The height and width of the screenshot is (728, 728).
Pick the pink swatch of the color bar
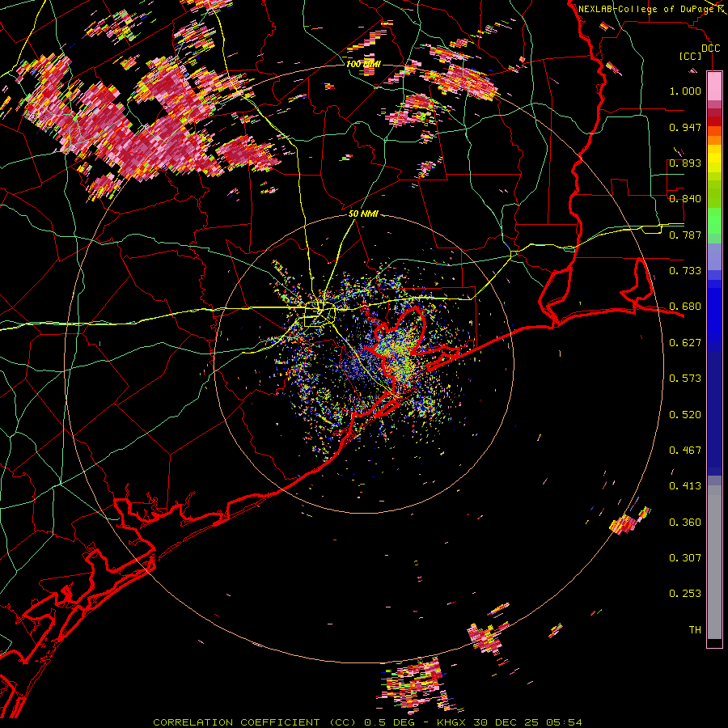tap(714, 86)
